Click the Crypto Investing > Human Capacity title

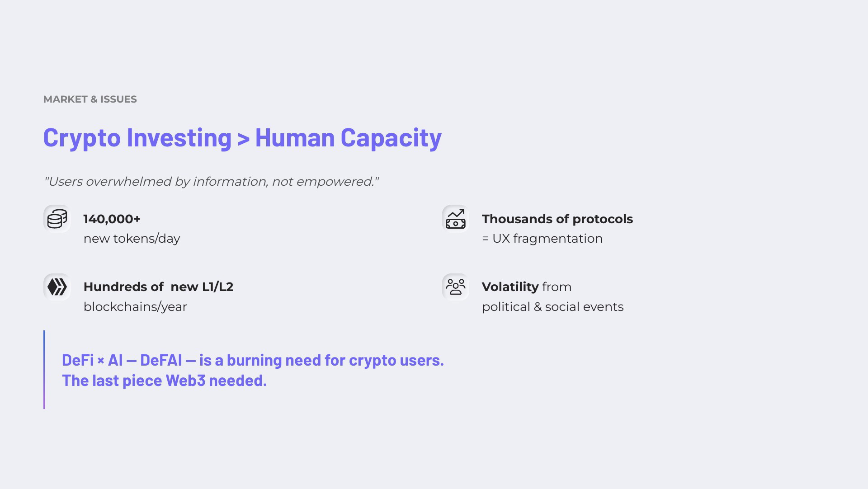pos(242,137)
